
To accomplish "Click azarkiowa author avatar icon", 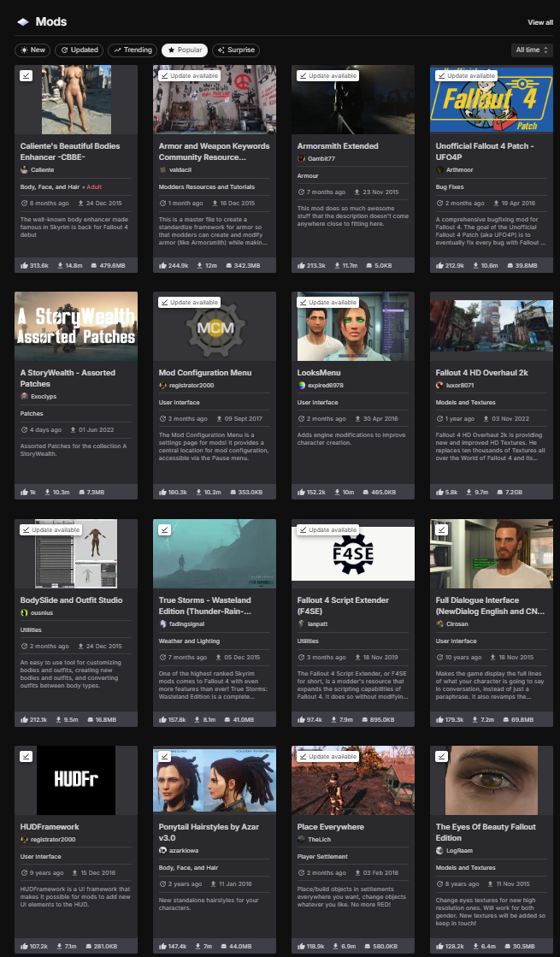I will pos(162,850).
